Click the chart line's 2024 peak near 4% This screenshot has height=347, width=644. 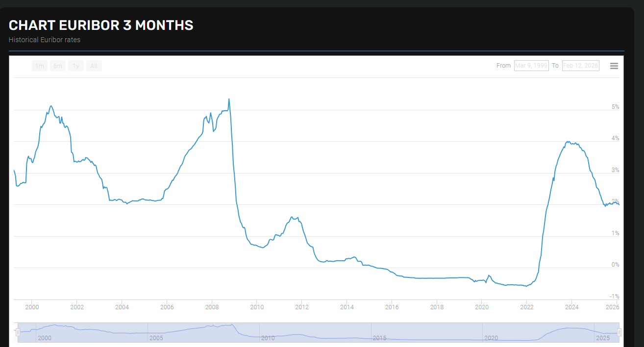tap(568, 142)
